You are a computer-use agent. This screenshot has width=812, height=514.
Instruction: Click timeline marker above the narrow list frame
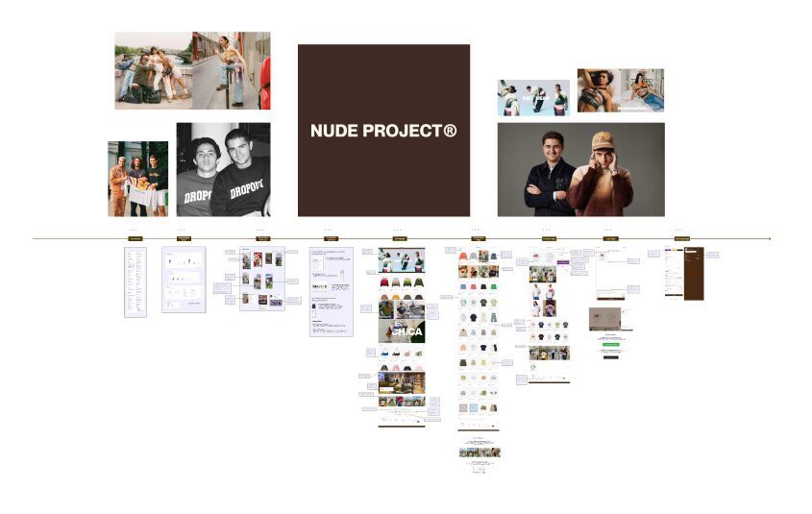(x=135, y=238)
